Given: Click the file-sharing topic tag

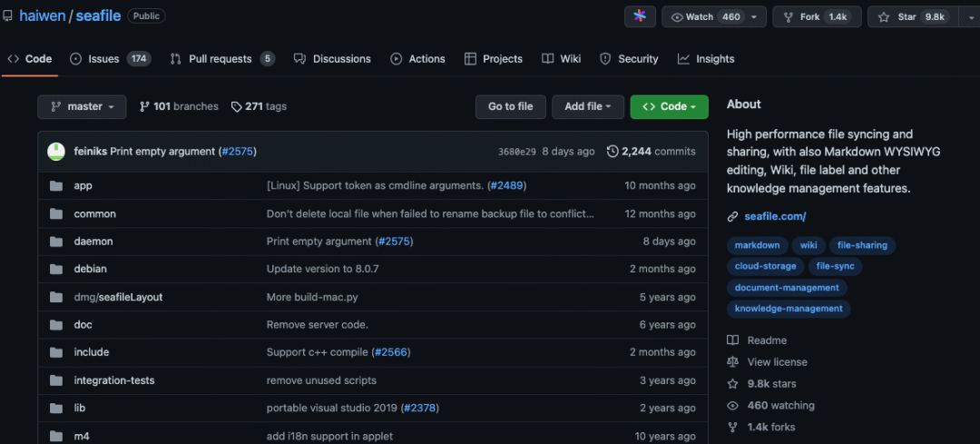Looking at the screenshot, I should [x=863, y=246].
